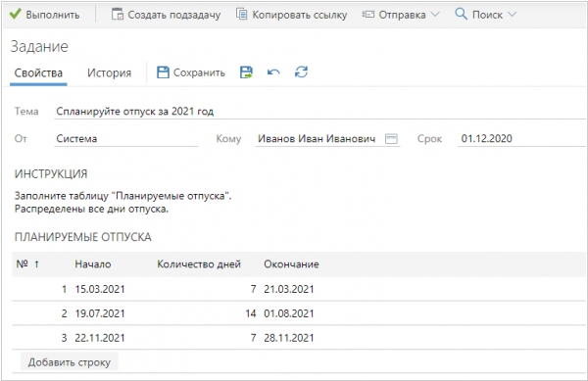Click days count 7 in the 22.11.2021 row
Viewport: 588px width, 381px height.
[253, 338]
